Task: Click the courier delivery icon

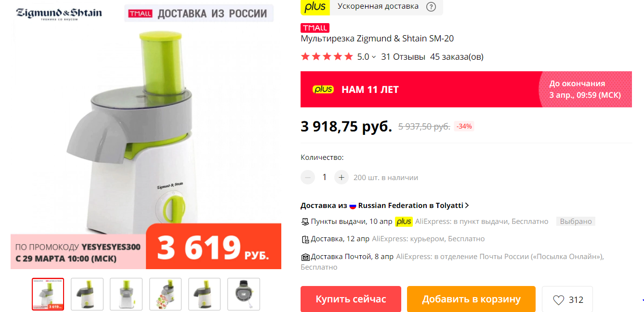Action: pos(305,239)
